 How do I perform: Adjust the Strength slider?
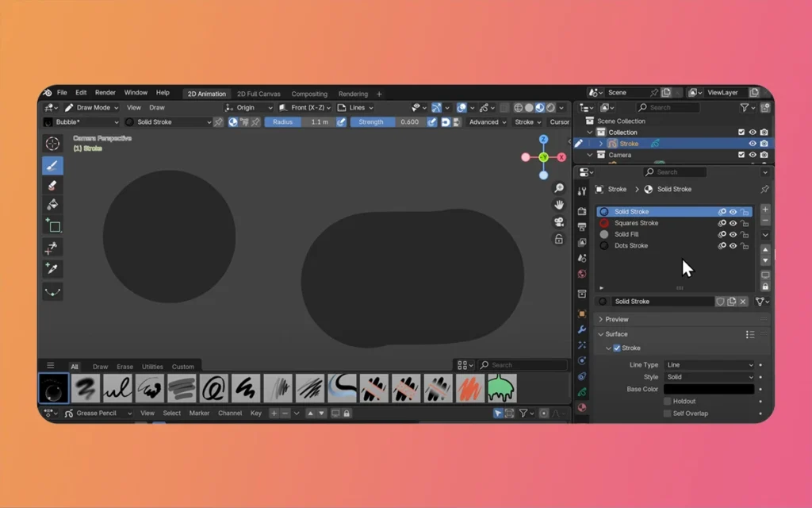[x=389, y=121]
